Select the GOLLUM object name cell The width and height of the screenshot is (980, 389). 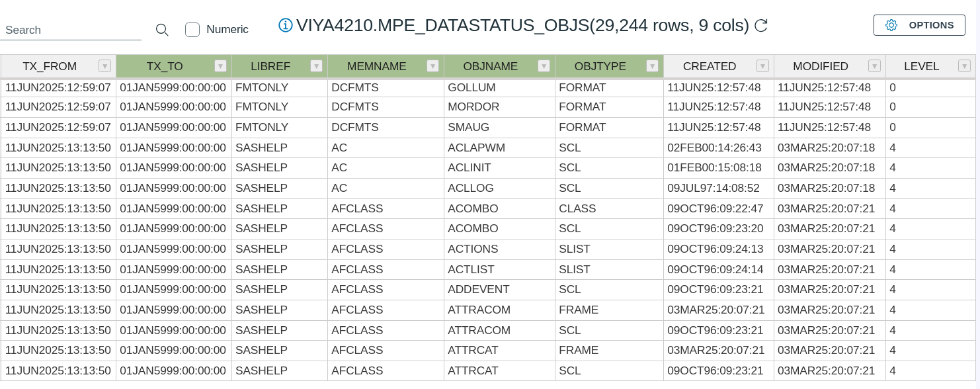click(471, 87)
